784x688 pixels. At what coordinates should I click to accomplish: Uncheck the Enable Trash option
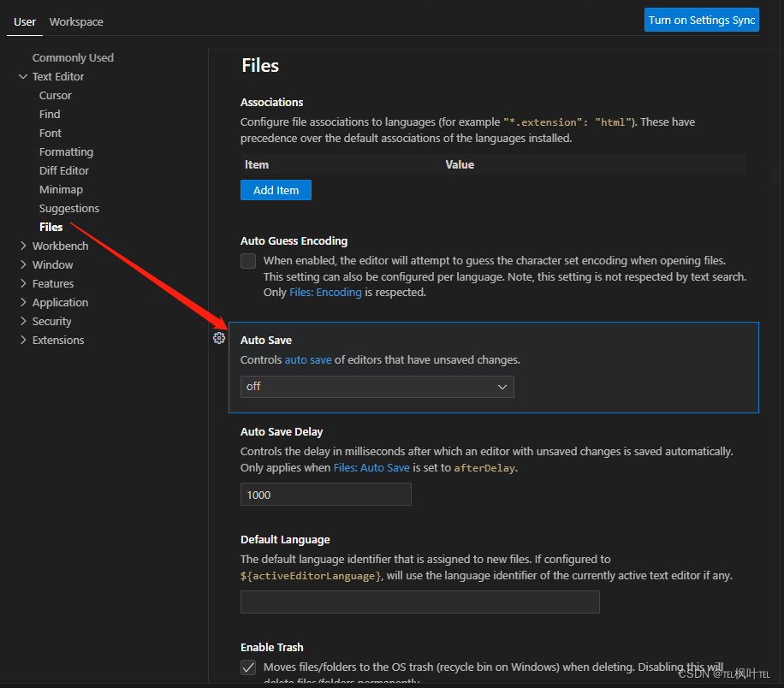coord(248,667)
